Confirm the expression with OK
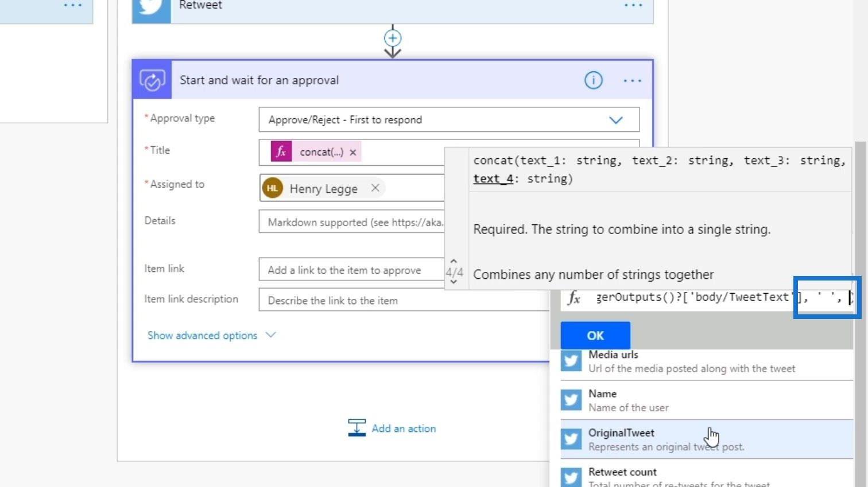This screenshot has height=487, width=868. click(595, 336)
